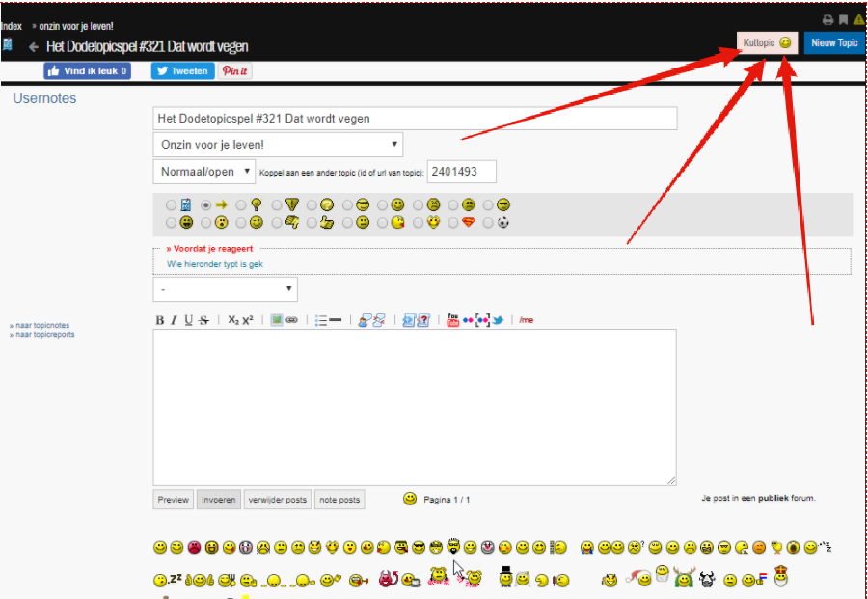Select the notepad topic icon radio

[171, 205]
